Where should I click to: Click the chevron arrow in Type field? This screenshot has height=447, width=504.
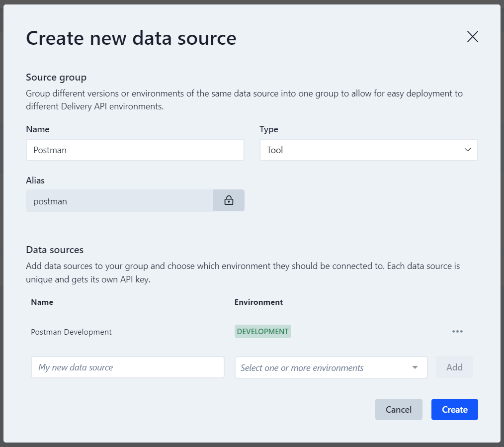click(x=467, y=150)
